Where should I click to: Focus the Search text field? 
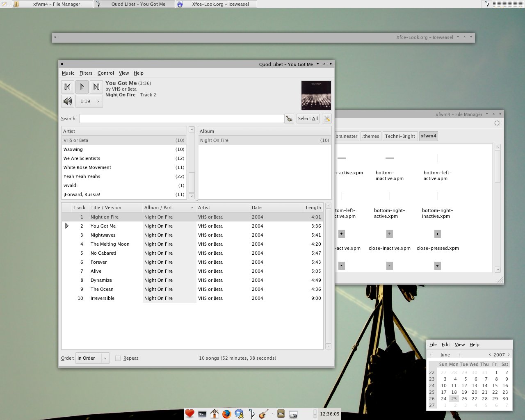(x=181, y=119)
